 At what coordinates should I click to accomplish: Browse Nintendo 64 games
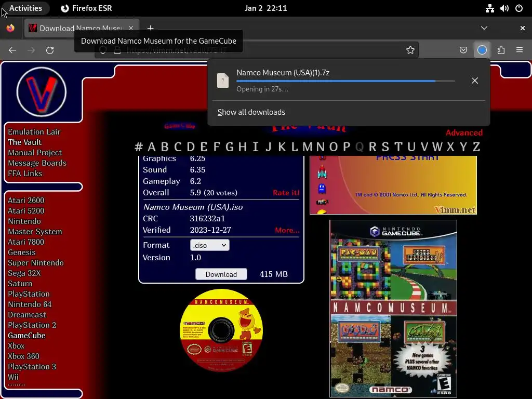pos(30,304)
